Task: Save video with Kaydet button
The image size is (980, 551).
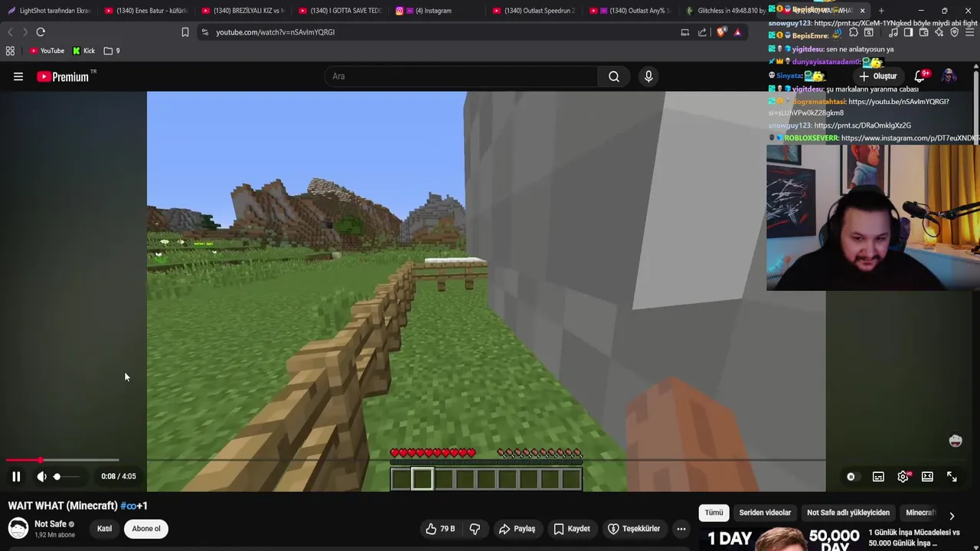Action: click(x=572, y=529)
